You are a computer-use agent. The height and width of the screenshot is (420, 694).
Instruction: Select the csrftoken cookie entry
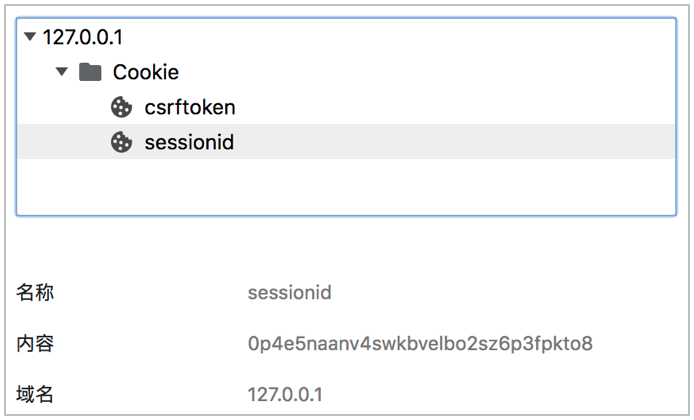point(190,107)
